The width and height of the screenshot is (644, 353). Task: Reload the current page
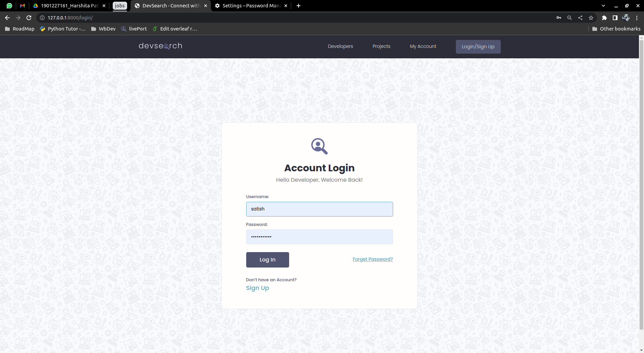click(29, 18)
